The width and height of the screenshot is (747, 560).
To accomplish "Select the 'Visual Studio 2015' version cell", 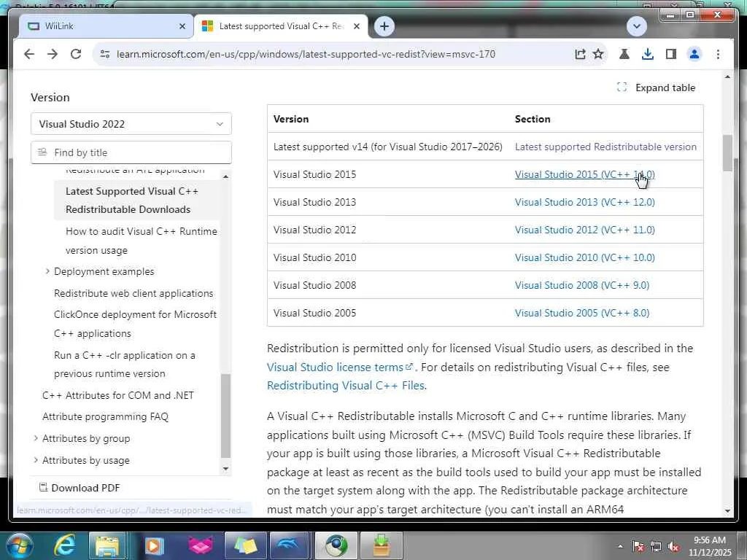I will pyautogui.click(x=315, y=174).
